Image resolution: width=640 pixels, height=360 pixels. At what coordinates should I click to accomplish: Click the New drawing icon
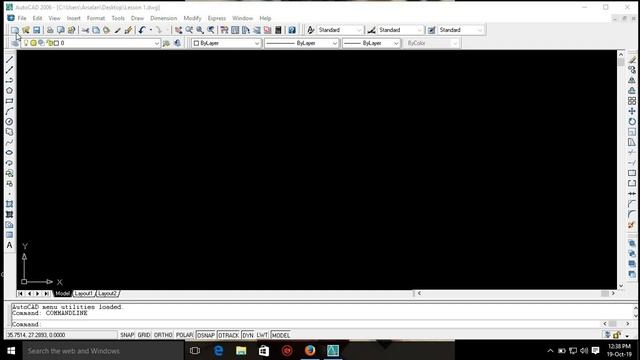(x=15, y=30)
